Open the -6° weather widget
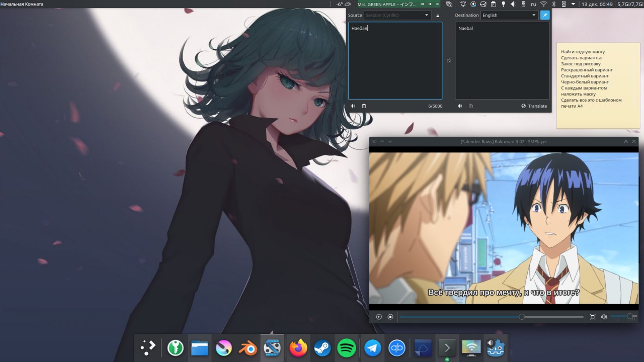 click(x=344, y=4)
